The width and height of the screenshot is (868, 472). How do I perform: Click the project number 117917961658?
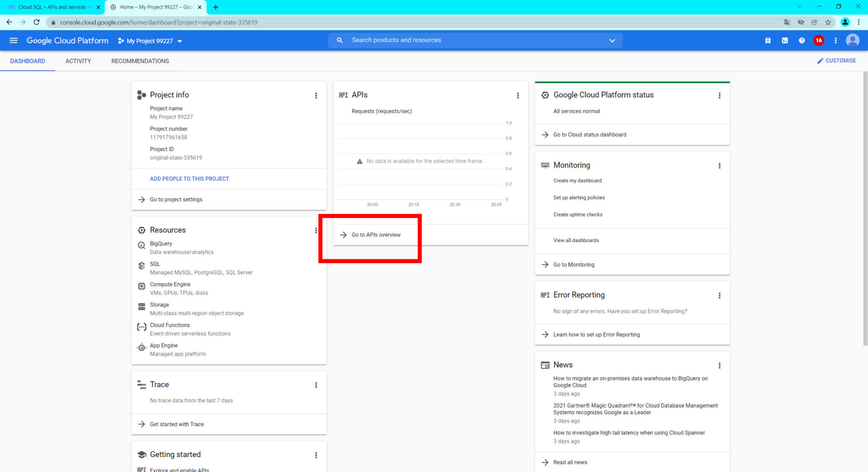tap(169, 138)
